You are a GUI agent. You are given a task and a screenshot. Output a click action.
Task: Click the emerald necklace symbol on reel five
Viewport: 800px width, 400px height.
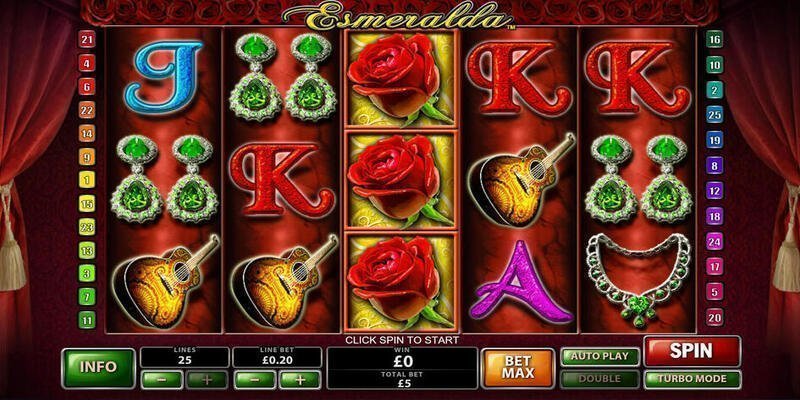pos(638,279)
